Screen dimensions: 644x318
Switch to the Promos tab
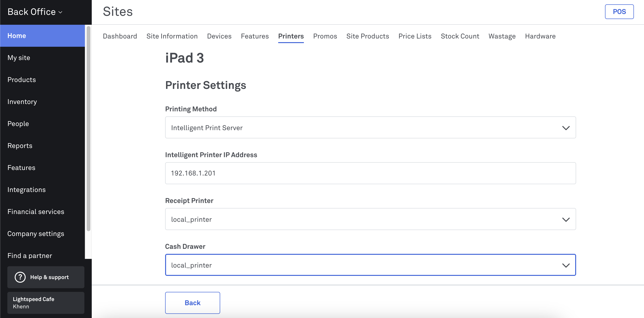click(325, 36)
